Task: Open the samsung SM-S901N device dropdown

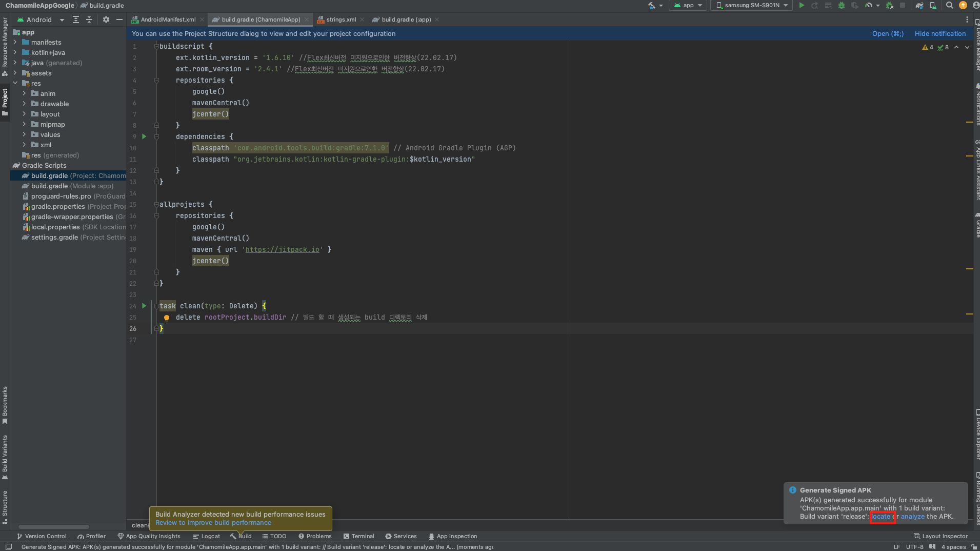Action: tap(752, 5)
